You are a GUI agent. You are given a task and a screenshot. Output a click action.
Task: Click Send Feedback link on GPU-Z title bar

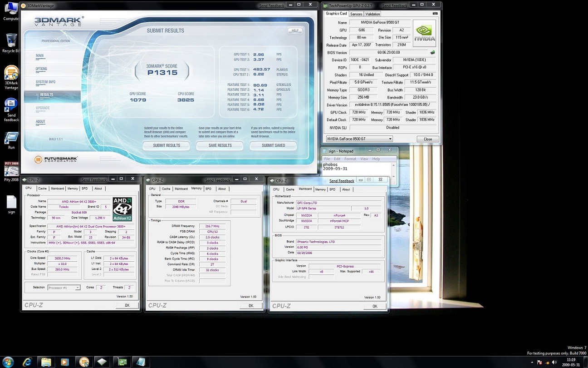(x=394, y=6)
